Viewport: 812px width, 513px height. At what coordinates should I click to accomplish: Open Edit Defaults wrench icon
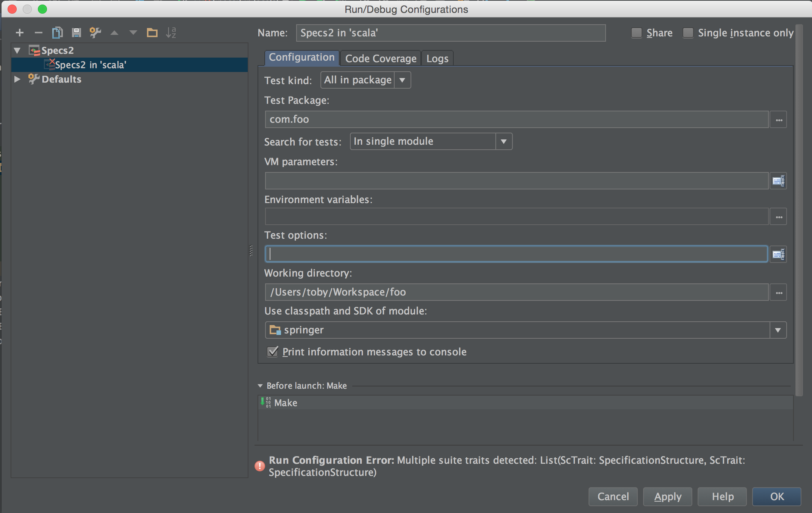(x=95, y=33)
